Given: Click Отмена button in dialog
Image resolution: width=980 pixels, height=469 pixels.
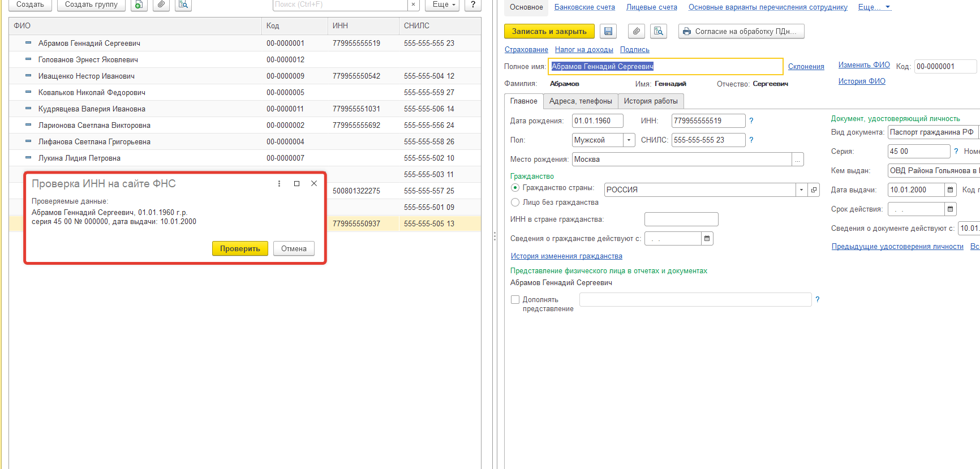Looking at the screenshot, I should pyautogui.click(x=294, y=248).
